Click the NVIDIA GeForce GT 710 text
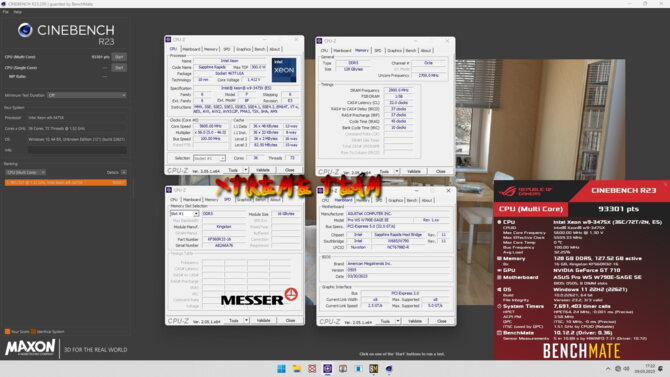This screenshot has height=377, width=670. click(587, 270)
